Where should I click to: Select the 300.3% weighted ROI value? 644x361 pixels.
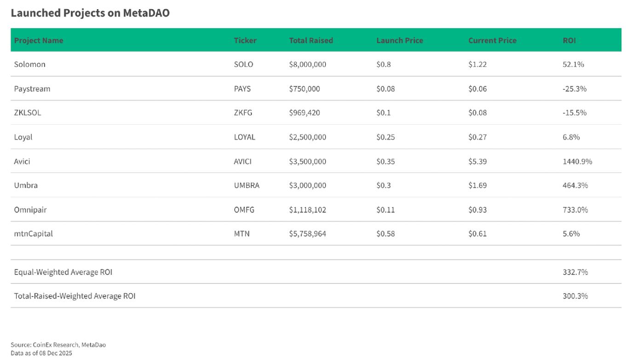pos(575,296)
